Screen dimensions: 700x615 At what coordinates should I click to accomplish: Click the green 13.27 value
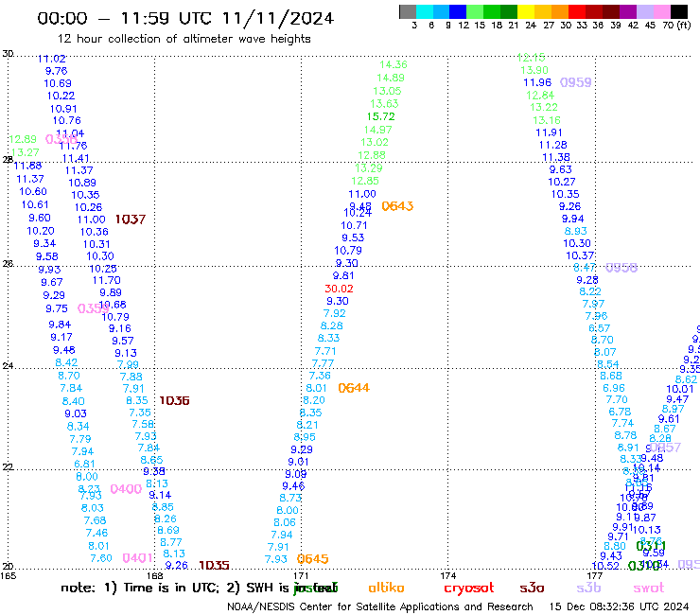26,152
